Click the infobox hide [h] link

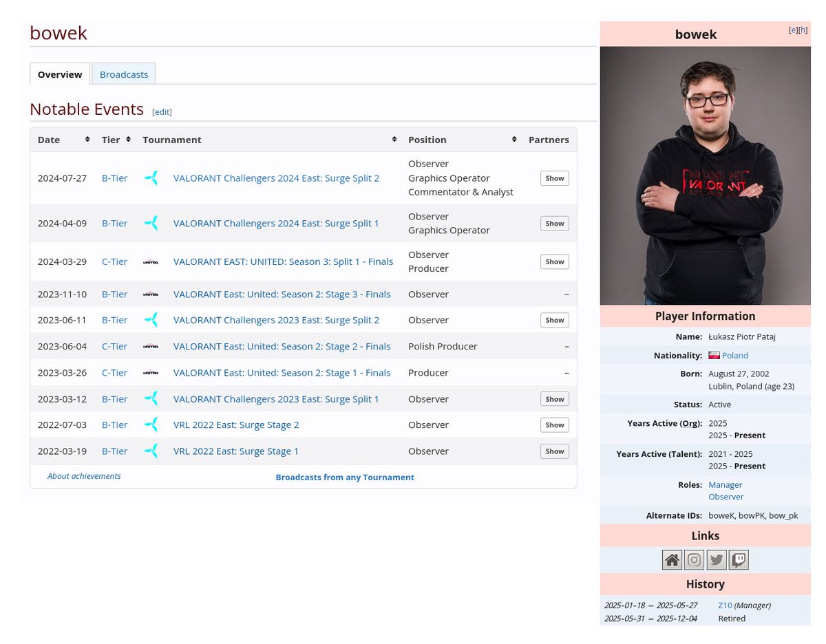click(x=803, y=30)
